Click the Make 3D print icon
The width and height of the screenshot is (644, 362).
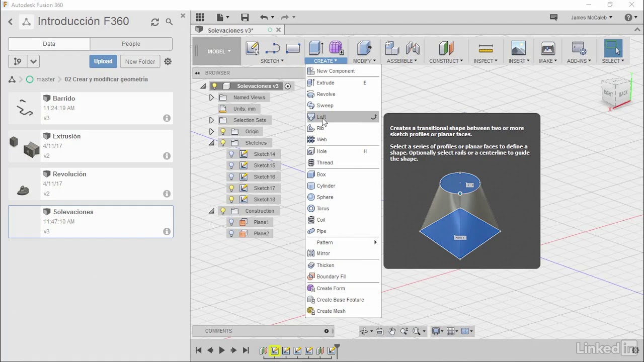coord(547,48)
